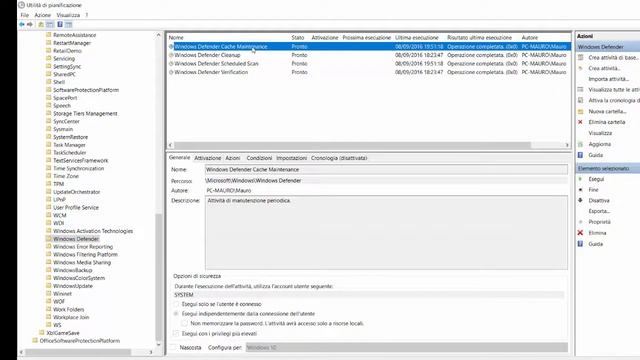Toggle Non memorizzare la password checkbox
Image resolution: width=640 pixels, height=360 pixels.
point(184,323)
